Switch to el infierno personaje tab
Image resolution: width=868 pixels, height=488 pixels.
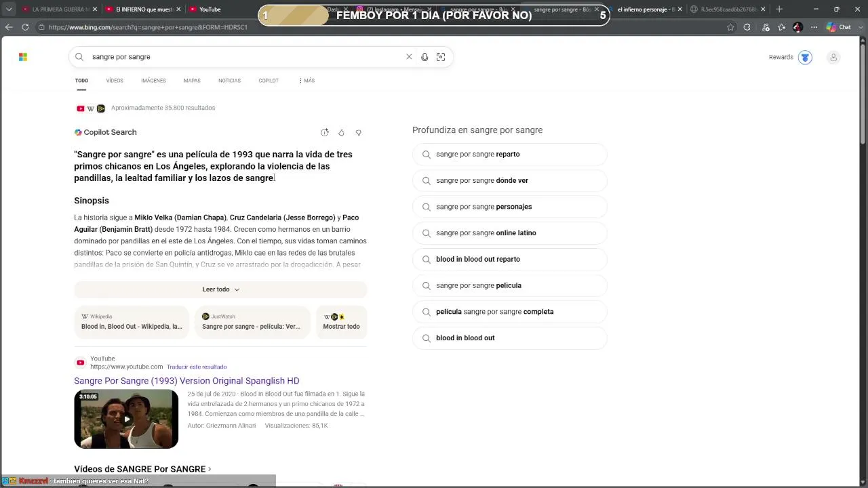point(644,9)
